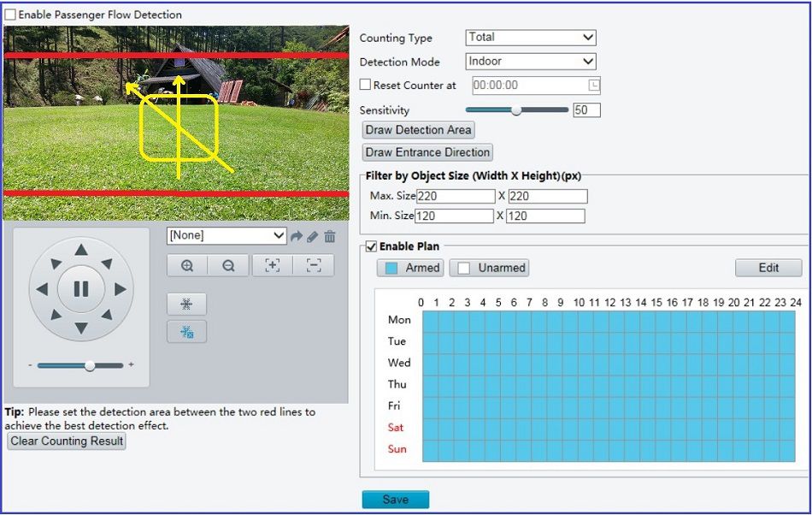812x515 pixels.
Task: Open the Counting Type dropdown
Action: point(531,38)
